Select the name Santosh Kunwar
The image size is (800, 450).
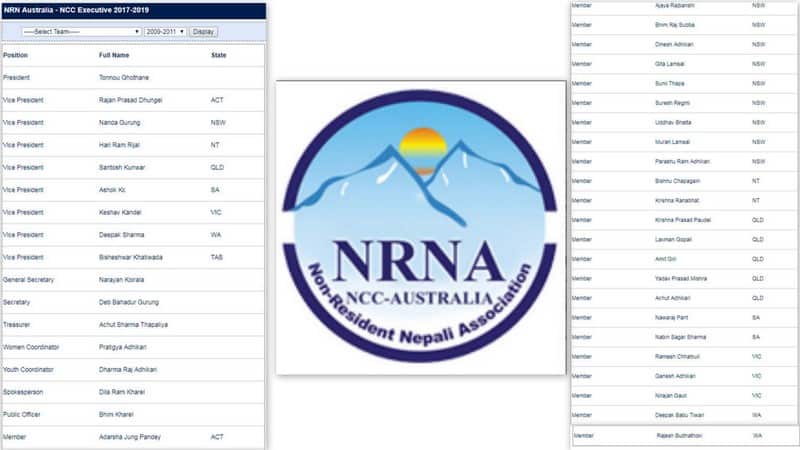coord(122,167)
